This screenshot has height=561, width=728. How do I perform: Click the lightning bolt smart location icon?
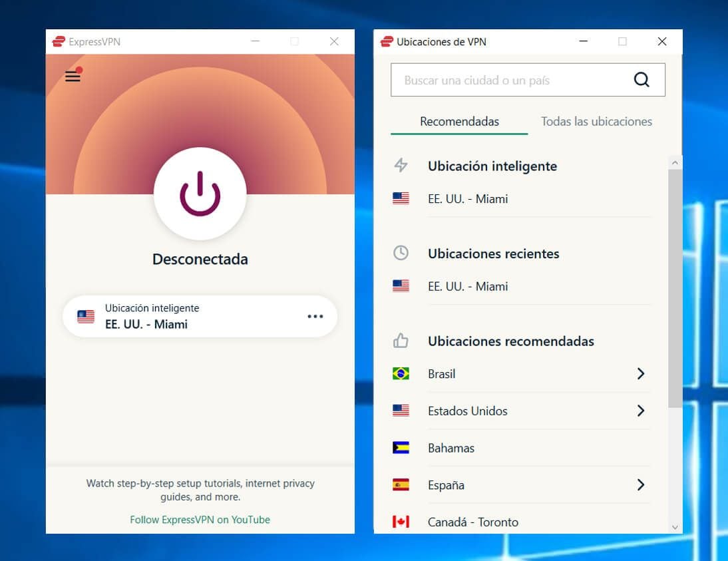coord(401,165)
